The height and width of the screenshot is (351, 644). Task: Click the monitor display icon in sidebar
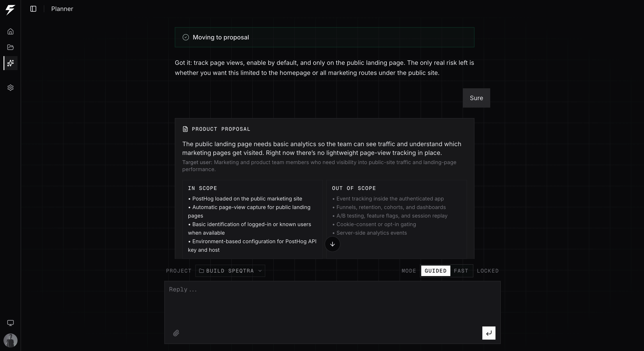(x=10, y=323)
